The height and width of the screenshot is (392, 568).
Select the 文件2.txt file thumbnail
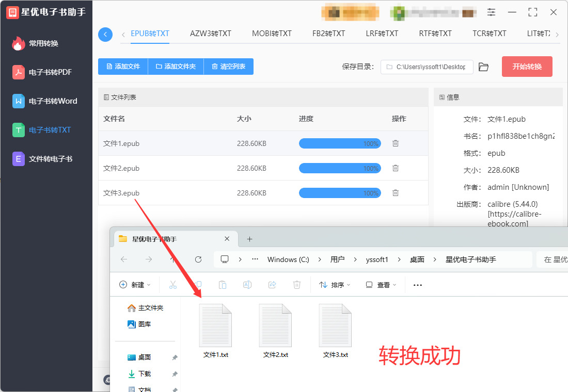(x=275, y=331)
